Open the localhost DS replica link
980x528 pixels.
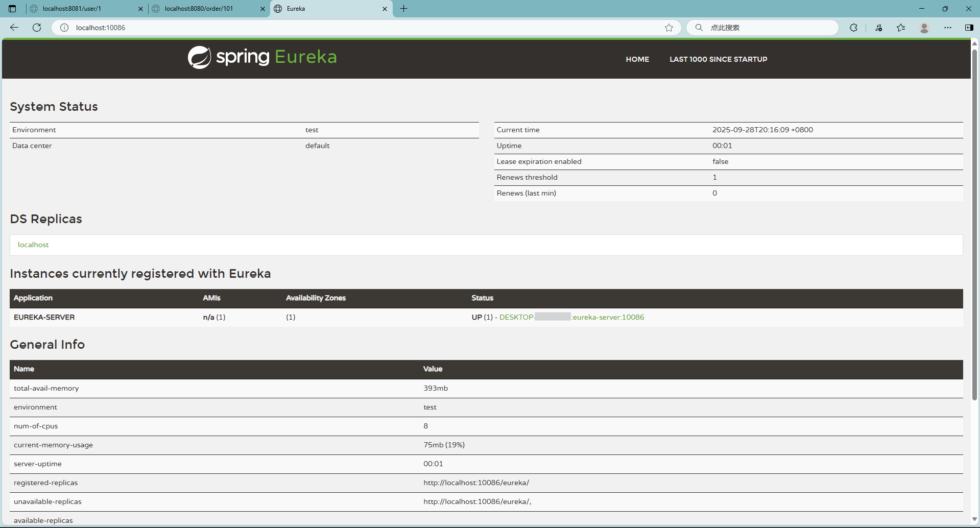33,245
